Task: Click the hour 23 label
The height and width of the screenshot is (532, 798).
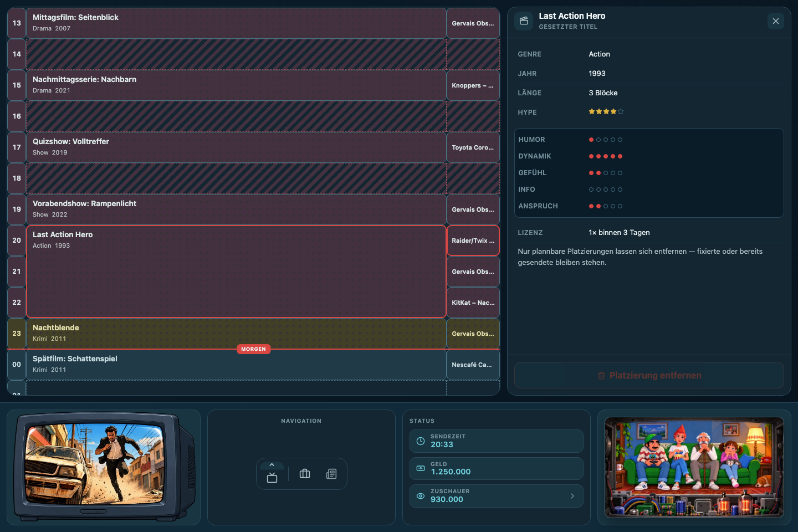Action: 17,334
